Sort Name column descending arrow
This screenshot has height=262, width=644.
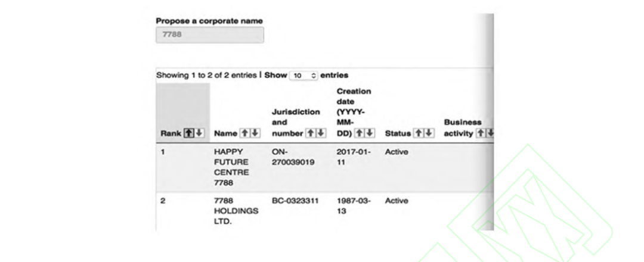255,133
